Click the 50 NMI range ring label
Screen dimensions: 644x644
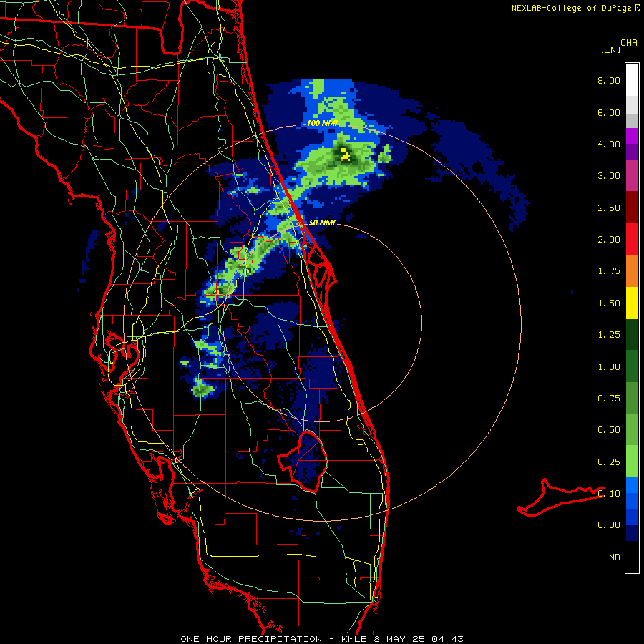click(322, 223)
